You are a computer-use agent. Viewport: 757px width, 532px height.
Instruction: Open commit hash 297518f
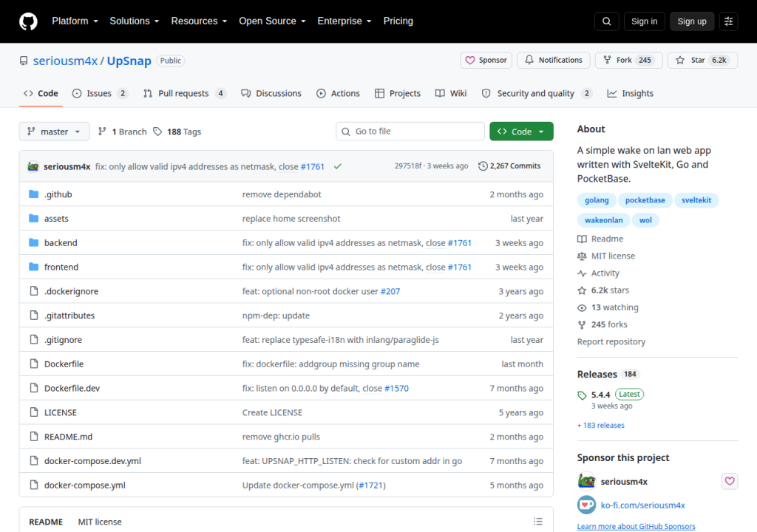407,166
